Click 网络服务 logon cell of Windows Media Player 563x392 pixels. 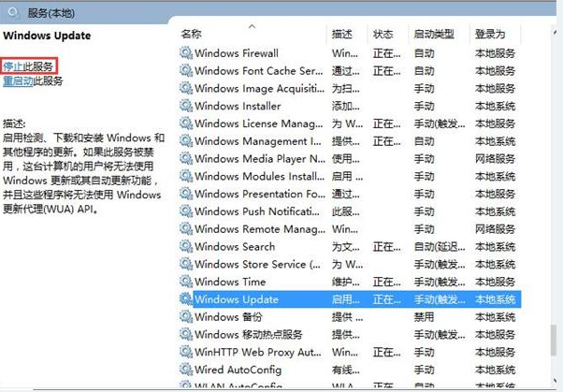coord(495,159)
